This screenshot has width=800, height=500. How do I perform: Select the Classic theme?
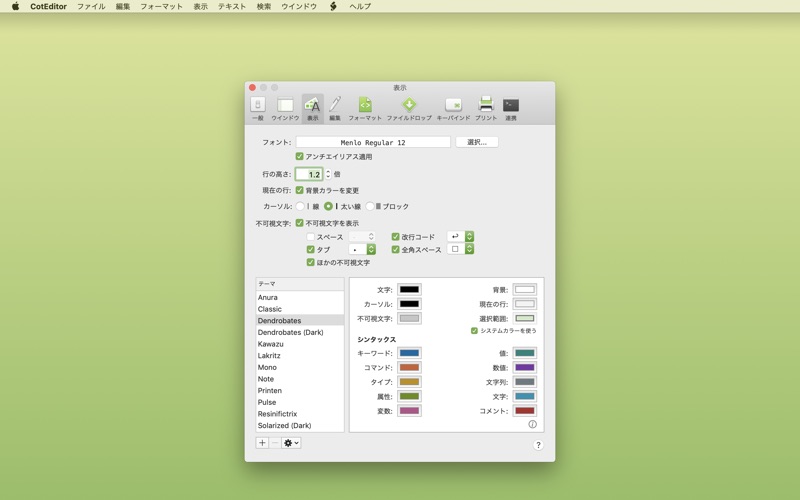[299, 309]
